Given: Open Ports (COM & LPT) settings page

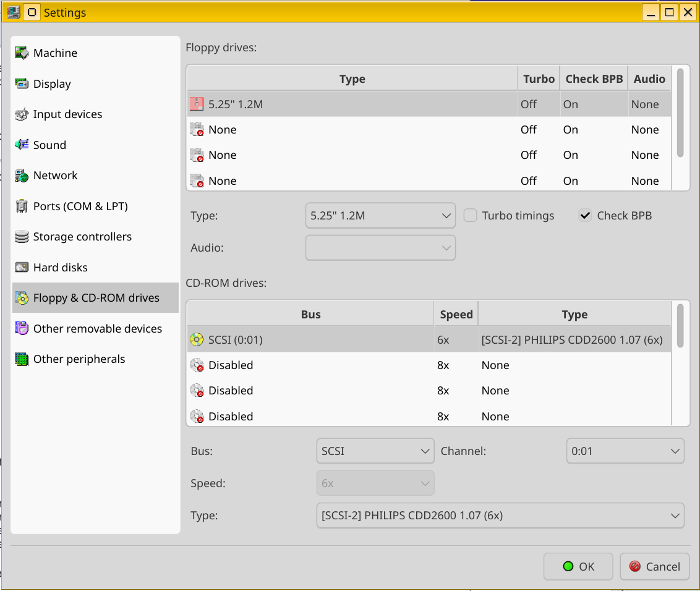Looking at the screenshot, I should click(80, 206).
